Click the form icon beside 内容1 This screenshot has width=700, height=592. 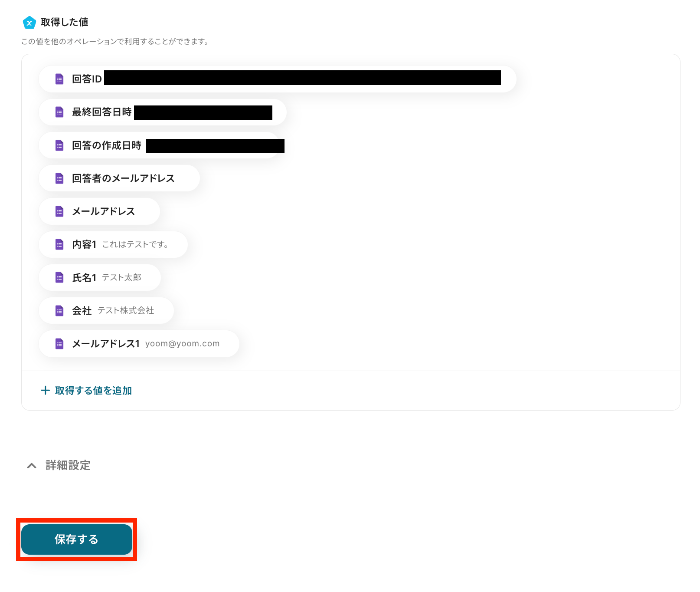(x=59, y=244)
